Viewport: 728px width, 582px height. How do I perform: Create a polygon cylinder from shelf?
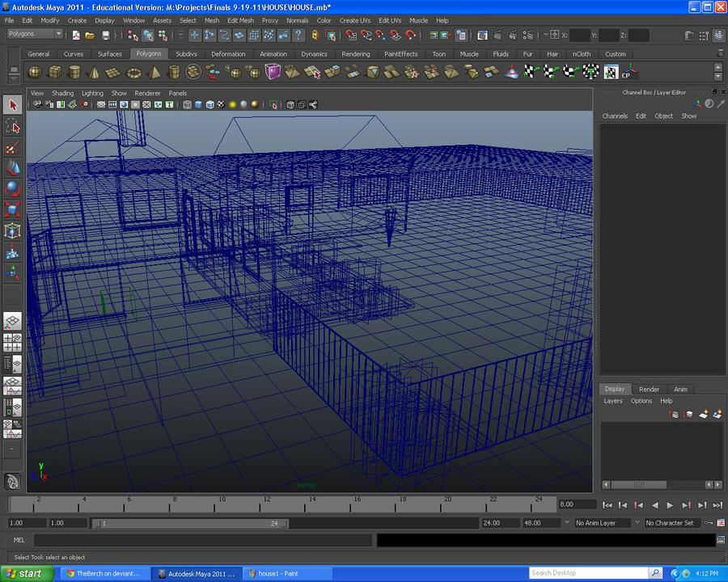click(74, 72)
